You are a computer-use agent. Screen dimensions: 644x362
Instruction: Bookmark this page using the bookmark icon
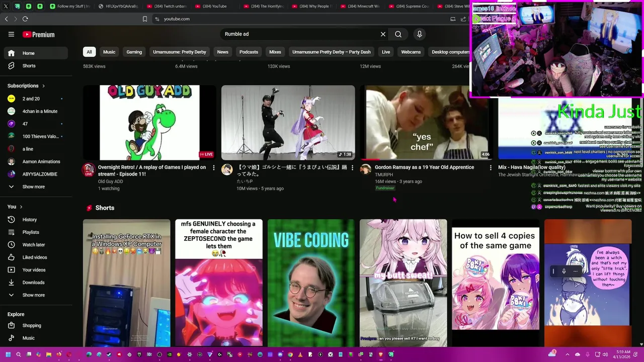pos(145,19)
